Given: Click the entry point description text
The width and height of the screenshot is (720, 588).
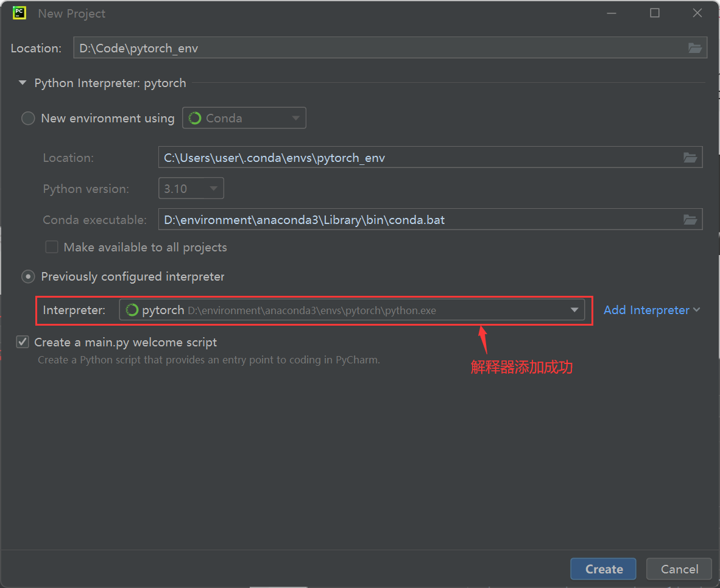Looking at the screenshot, I should [209, 360].
